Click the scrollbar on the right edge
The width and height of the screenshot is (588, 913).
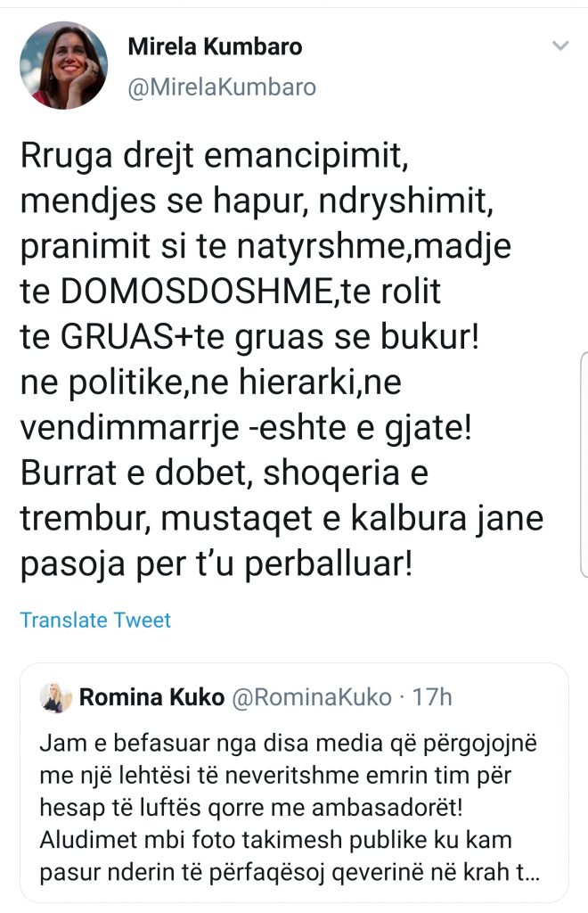pos(582,464)
